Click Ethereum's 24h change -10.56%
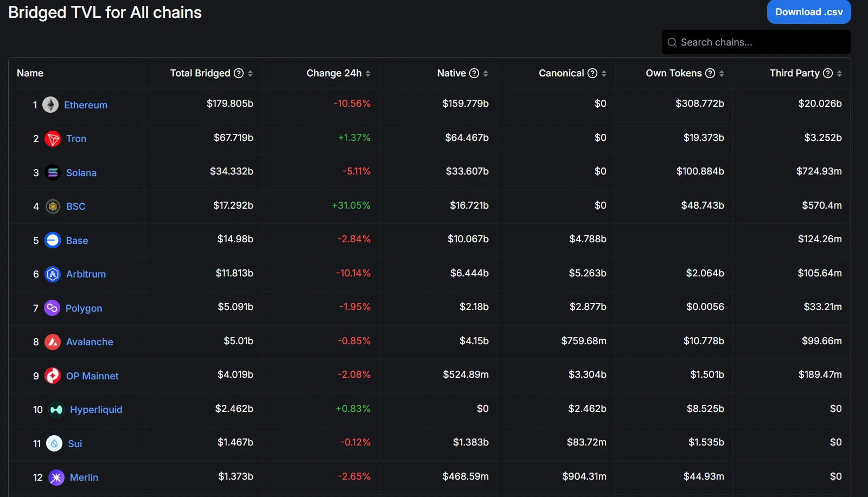868x497 pixels. tap(352, 104)
